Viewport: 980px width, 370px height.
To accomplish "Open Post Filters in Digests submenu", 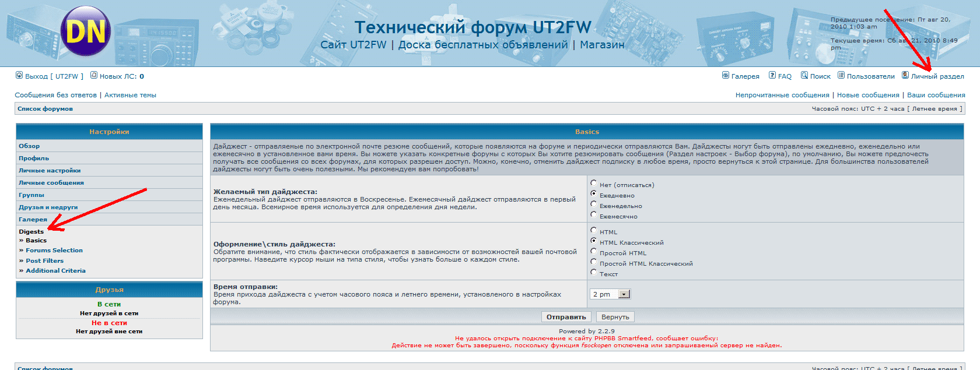I will click(44, 261).
